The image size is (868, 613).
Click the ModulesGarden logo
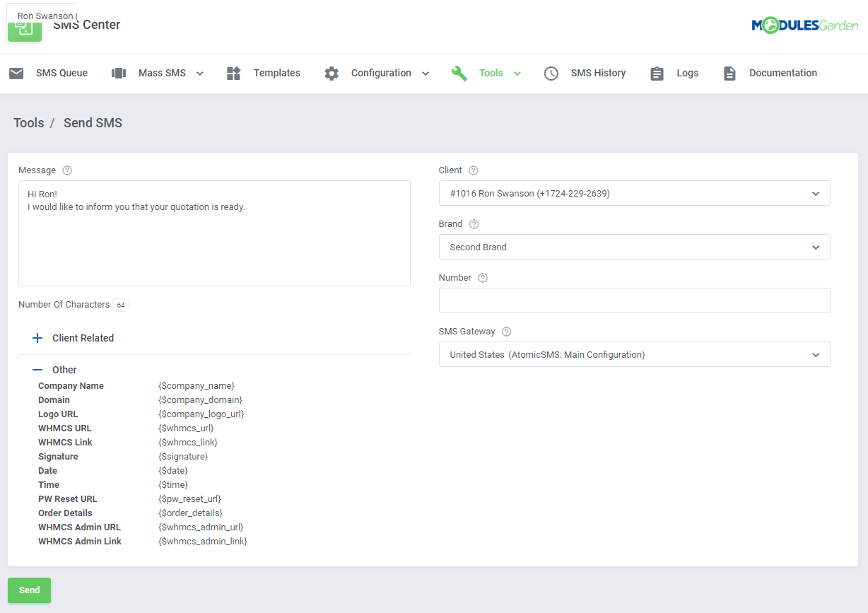[805, 25]
